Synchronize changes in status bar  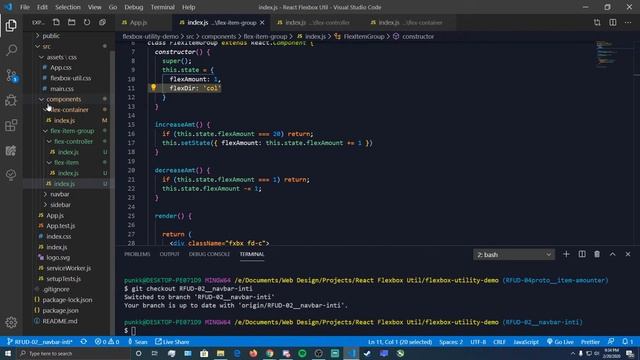84,342
